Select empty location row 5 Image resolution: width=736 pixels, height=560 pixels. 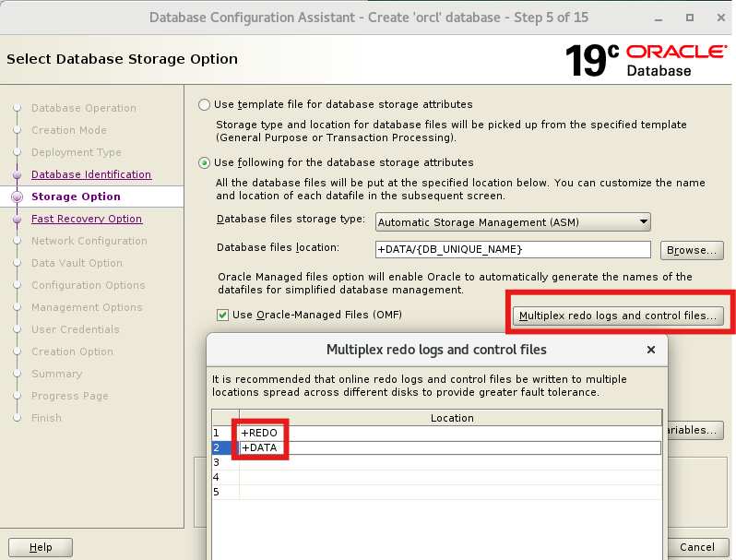pyautogui.click(x=450, y=492)
